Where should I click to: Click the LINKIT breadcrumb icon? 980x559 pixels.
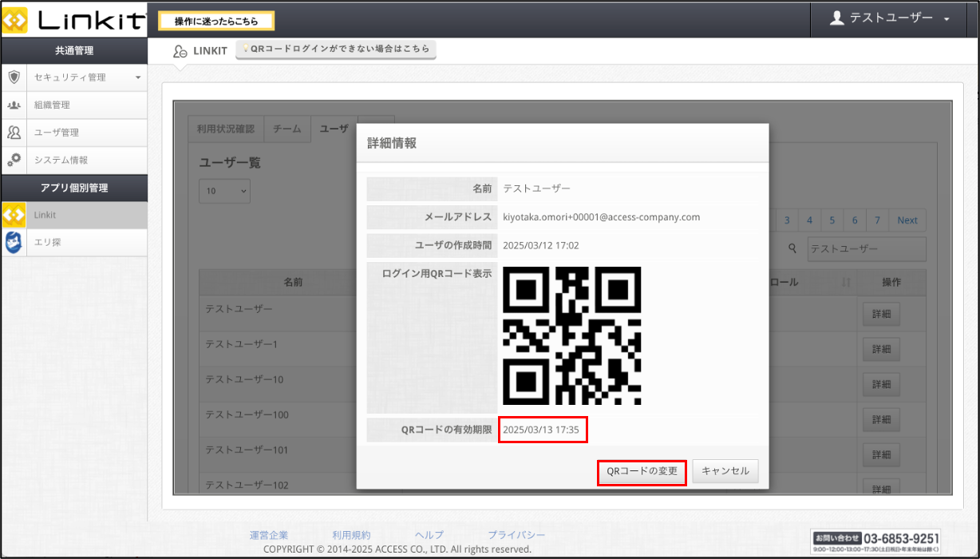click(180, 51)
